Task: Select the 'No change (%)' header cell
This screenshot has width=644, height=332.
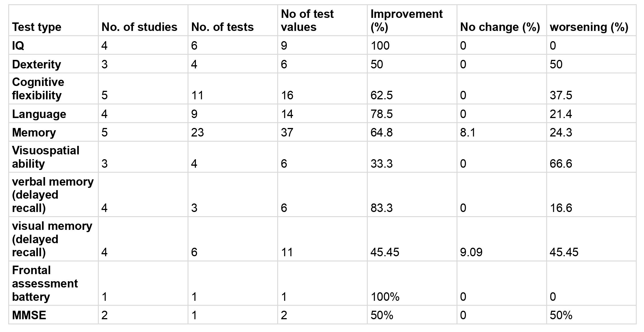Action: point(500,27)
